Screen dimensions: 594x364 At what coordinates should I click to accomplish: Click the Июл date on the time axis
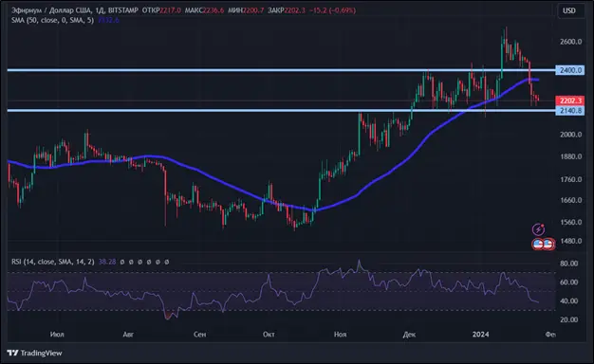point(57,335)
